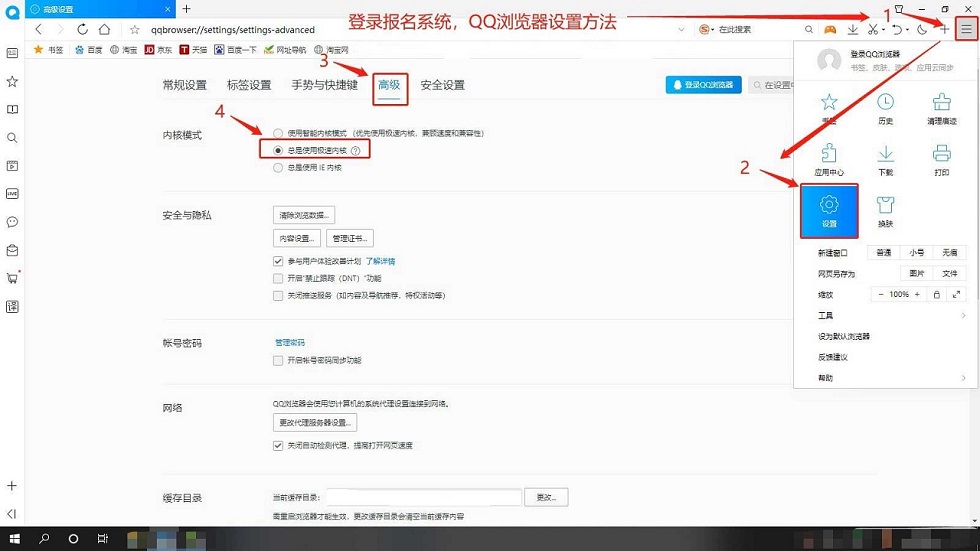Bookmark page with address bar star
This screenshot has height=551, width=980.
click(134, 29)
